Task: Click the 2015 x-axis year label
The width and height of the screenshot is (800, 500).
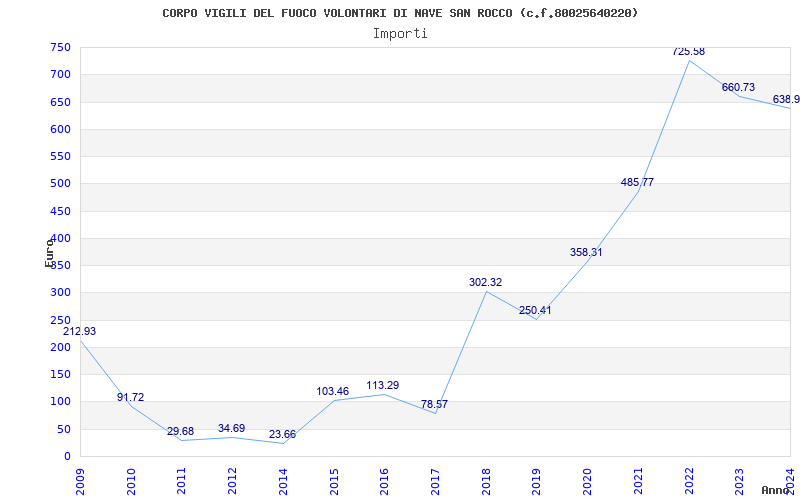Action: tap(334, 481)
